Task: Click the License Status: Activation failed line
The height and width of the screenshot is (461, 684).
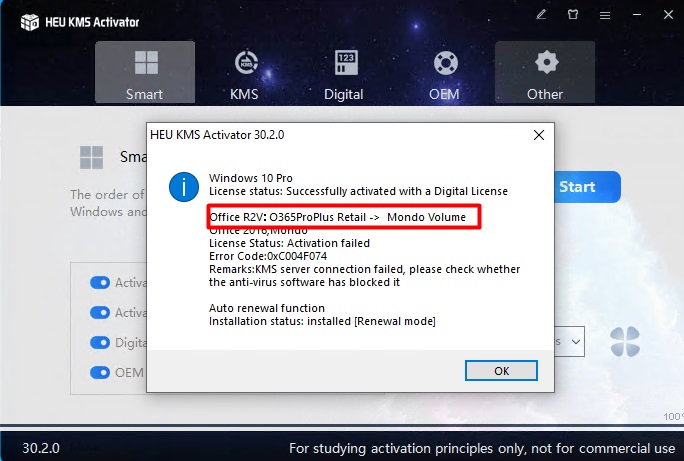Action: (x=289, y=243)
